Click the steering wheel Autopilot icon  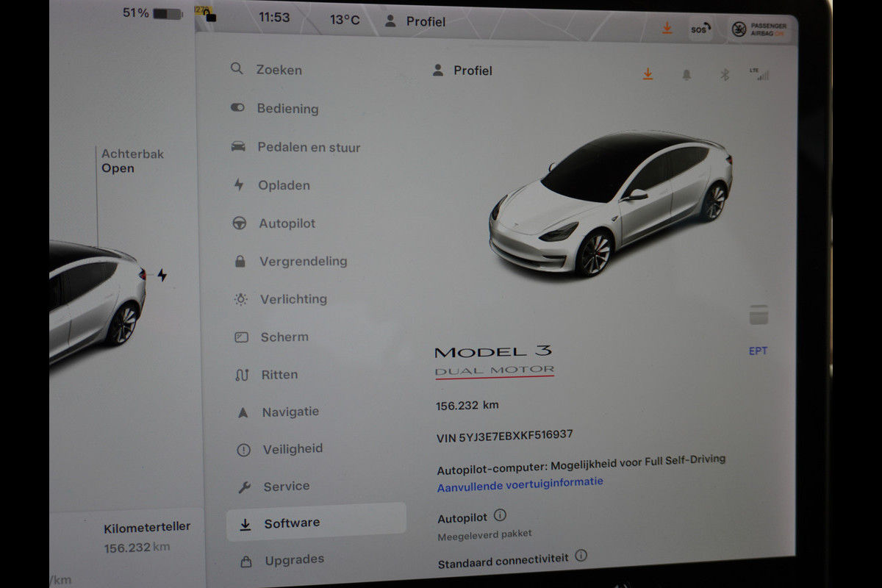point(240,223)
